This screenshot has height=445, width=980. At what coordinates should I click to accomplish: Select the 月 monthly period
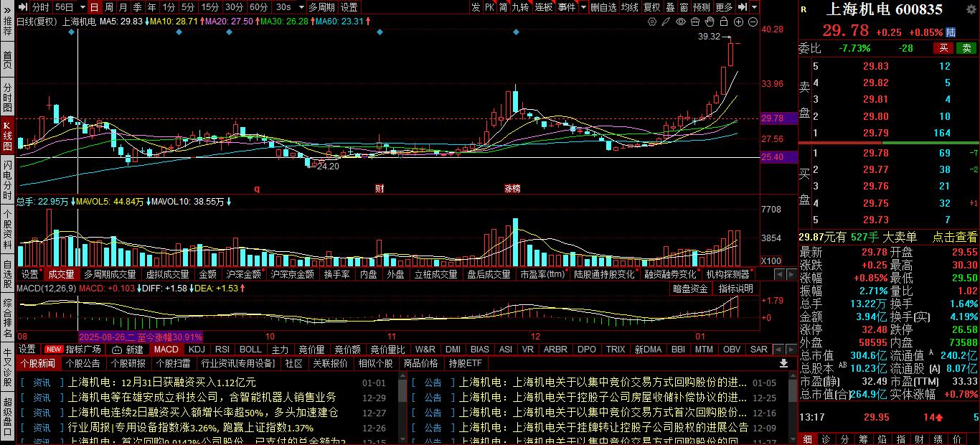(123, 7)
